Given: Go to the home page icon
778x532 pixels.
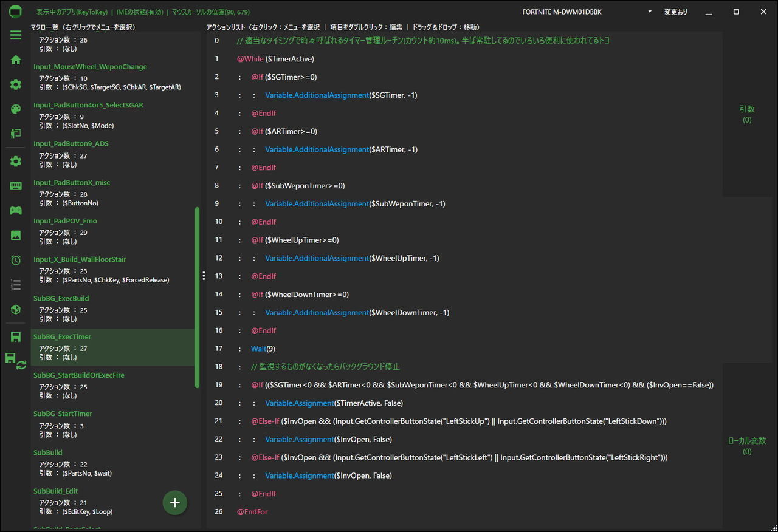Looking at the screenshot, I should click(16, 60).
